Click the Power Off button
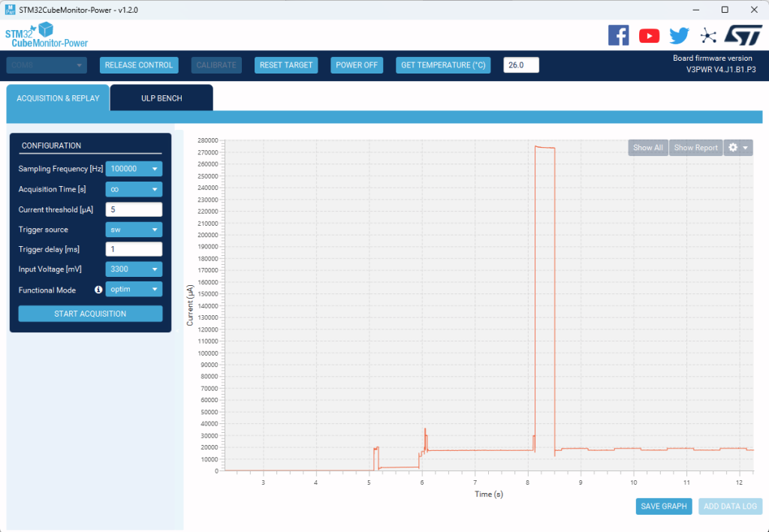 pos(357,65)
